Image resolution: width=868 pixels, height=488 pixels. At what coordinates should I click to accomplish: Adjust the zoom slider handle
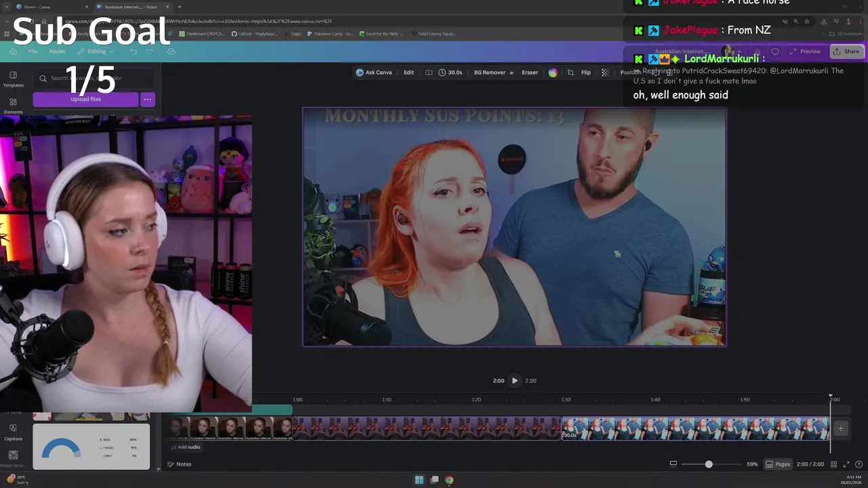[x=709, y=464]
